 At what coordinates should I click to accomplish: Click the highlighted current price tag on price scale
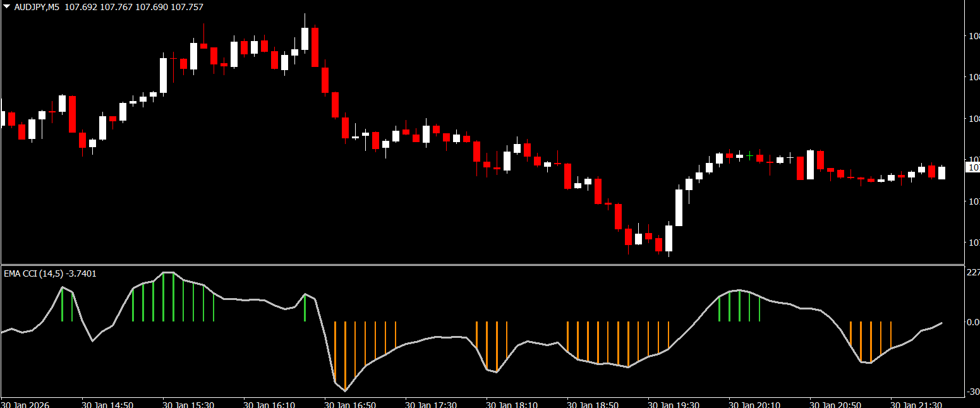pos(973,167)
